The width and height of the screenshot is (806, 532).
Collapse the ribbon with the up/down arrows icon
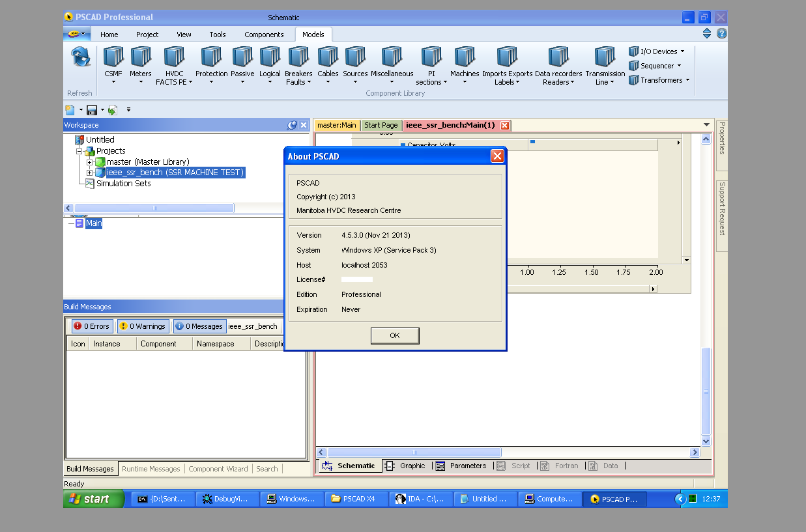tap(707, 33)
